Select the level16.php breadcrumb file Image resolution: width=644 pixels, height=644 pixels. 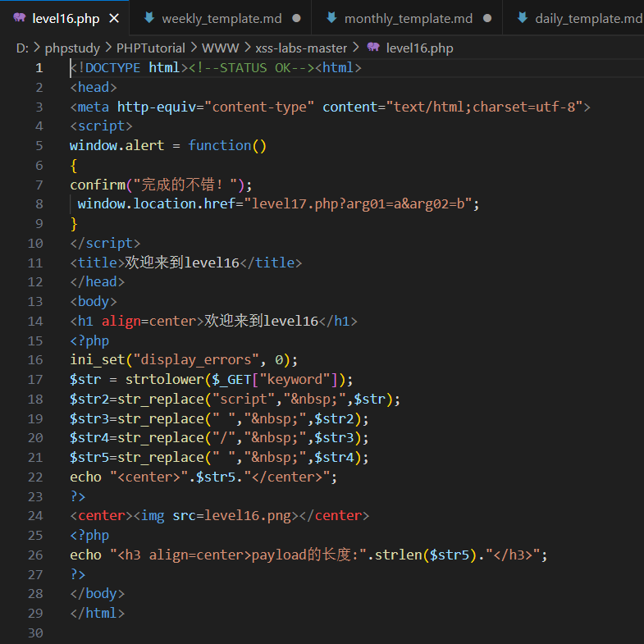point(419,48)
